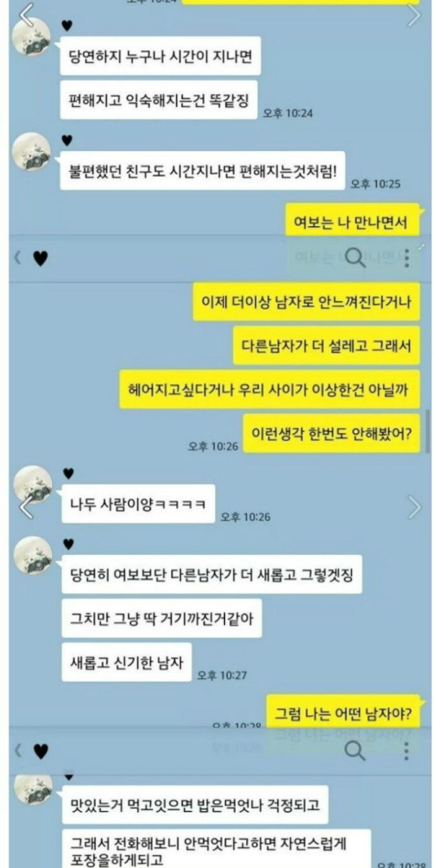Viewport: 434px width, 868px height.
Task: Click the scrollbar thumb at right edge
Action: [427, 431]
